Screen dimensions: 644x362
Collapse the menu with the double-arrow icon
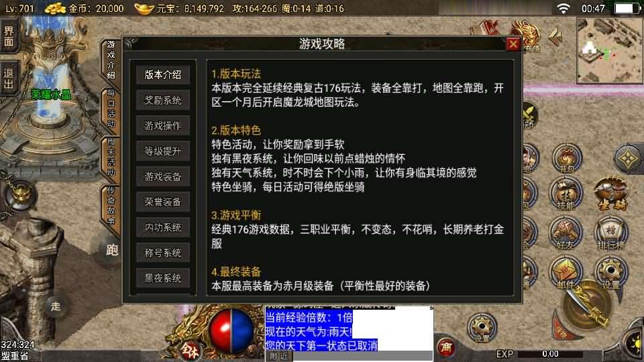coord(555,37)
